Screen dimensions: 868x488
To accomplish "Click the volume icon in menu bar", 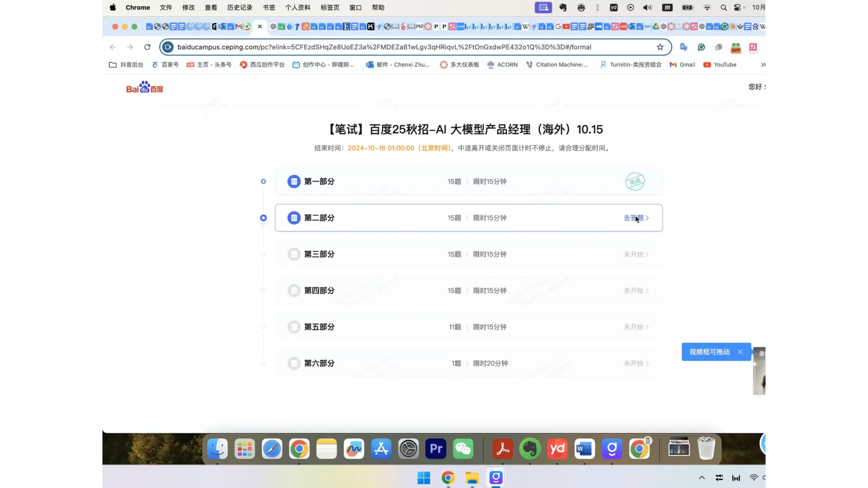I will coord(647,7).
